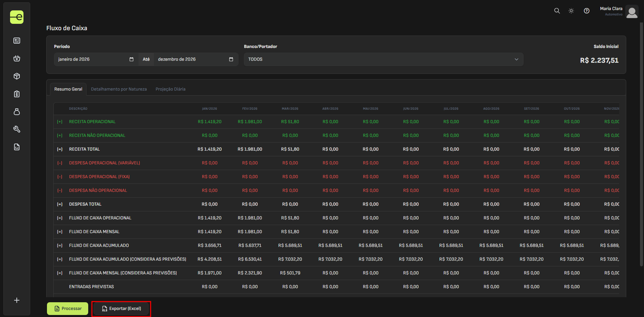Click the Exportar (Excel) button
The width and height of the screenshot is (644, 317).
pyautogui.click(x=121, y=309)
